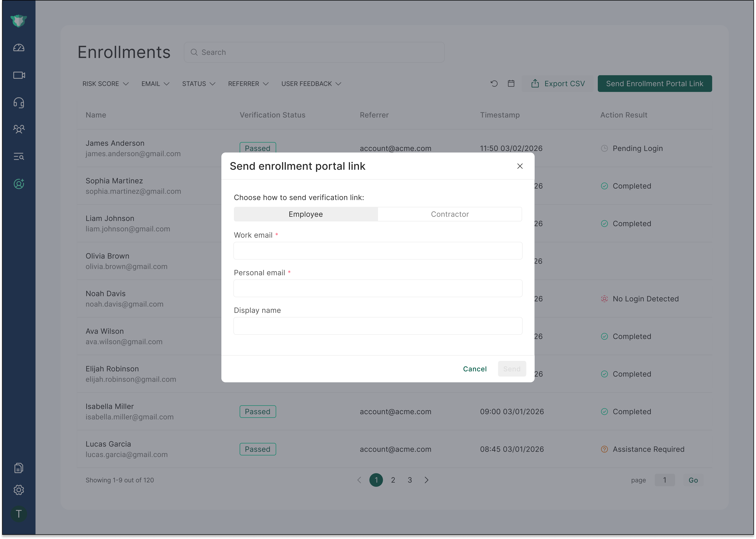Click the name Liam Johnson
The height and width of the screenshot is (539, 756).
click(x=110, y=218)
